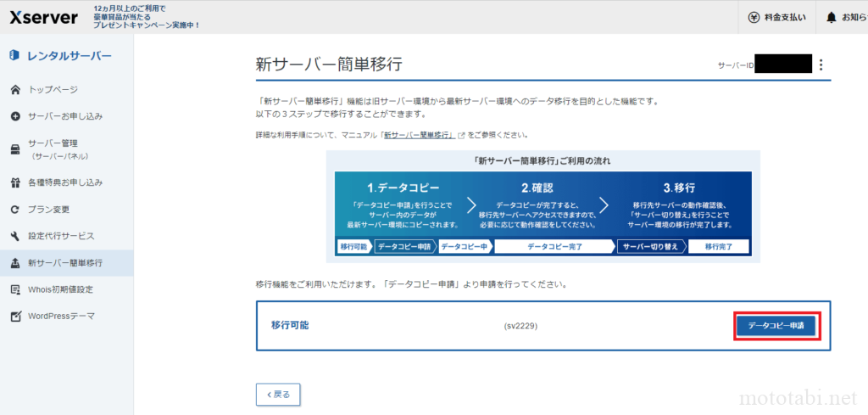Click the plus icon beside サーバーお申し込み

tap(15, 116)
